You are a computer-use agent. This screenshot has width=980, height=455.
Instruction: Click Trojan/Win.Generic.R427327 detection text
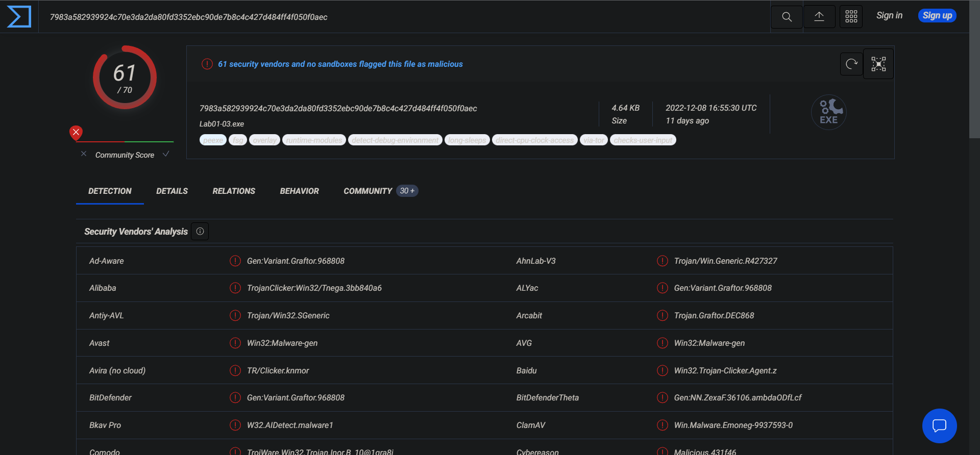point(725,261)
